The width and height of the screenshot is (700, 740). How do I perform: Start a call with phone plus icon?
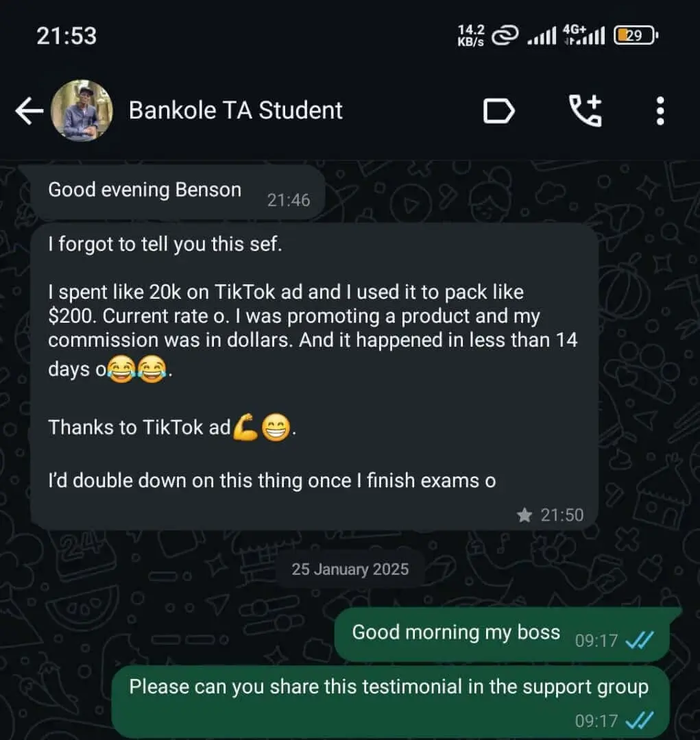point(586,111)
